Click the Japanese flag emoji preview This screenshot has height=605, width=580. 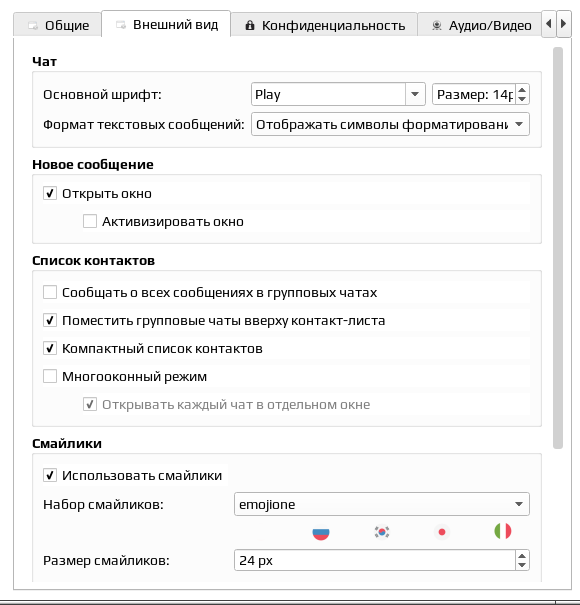[x=442, y=532]
